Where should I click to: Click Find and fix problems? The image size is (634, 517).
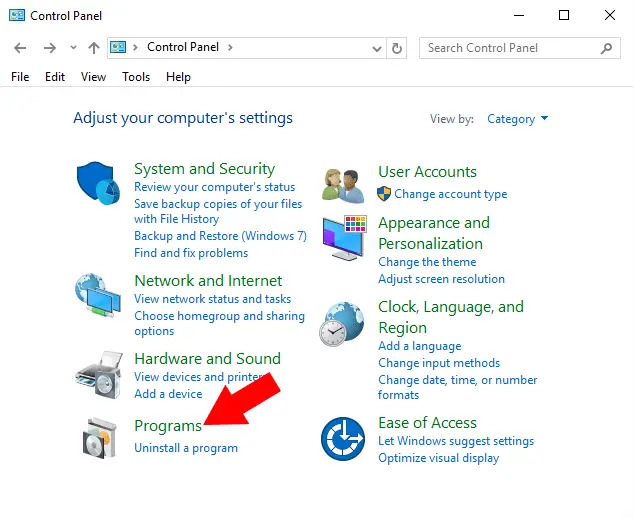pyautogui.click(x=191, y=253)
